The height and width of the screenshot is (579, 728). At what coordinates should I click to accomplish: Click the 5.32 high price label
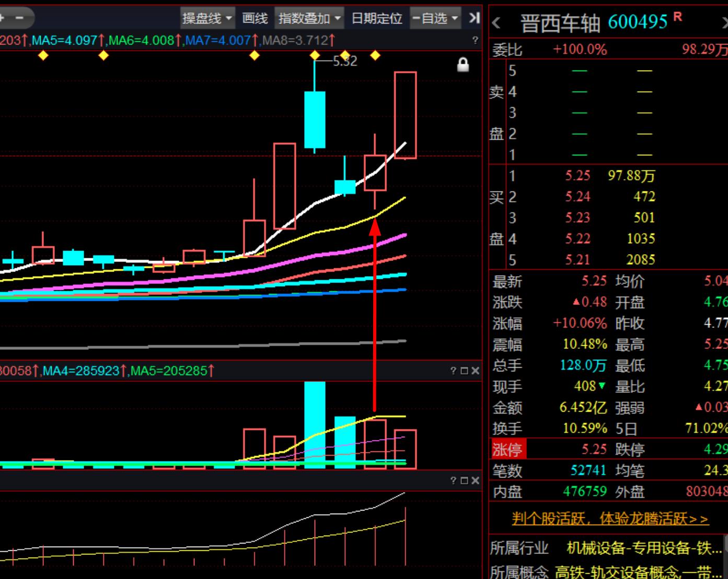pos(345,61)
